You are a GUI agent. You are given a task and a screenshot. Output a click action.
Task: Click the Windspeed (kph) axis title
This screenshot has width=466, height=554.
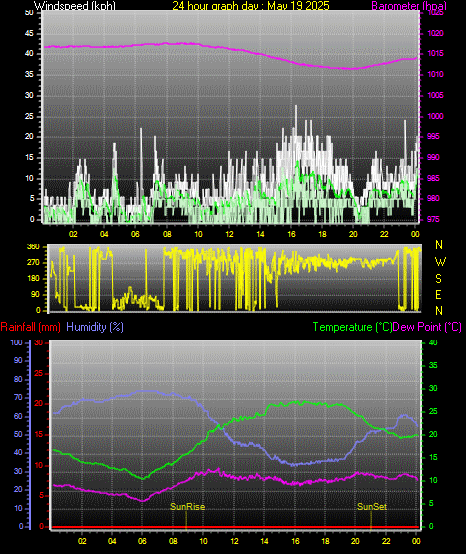(x=75, y=6)
